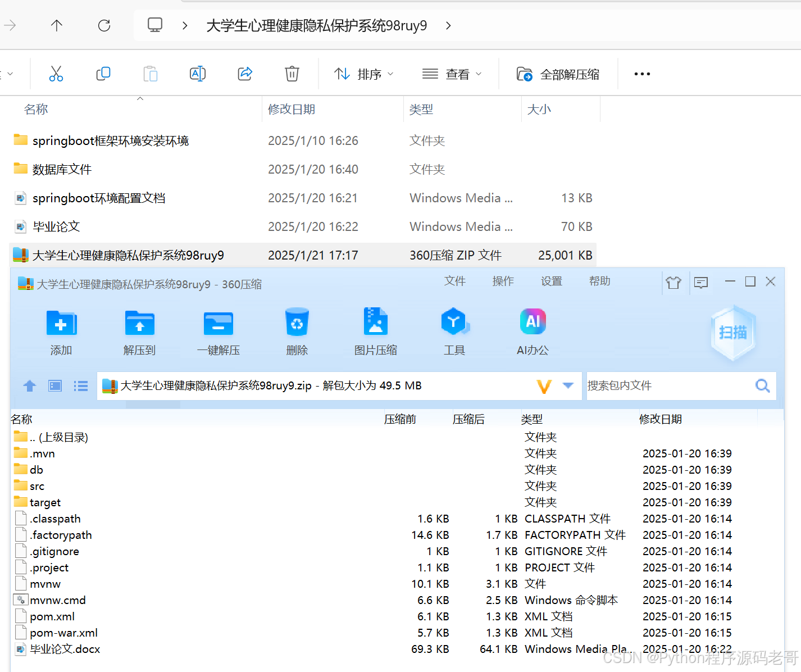Open the 帮助 menu in 360压缩

pyautogui.click(x=600, y=281)
